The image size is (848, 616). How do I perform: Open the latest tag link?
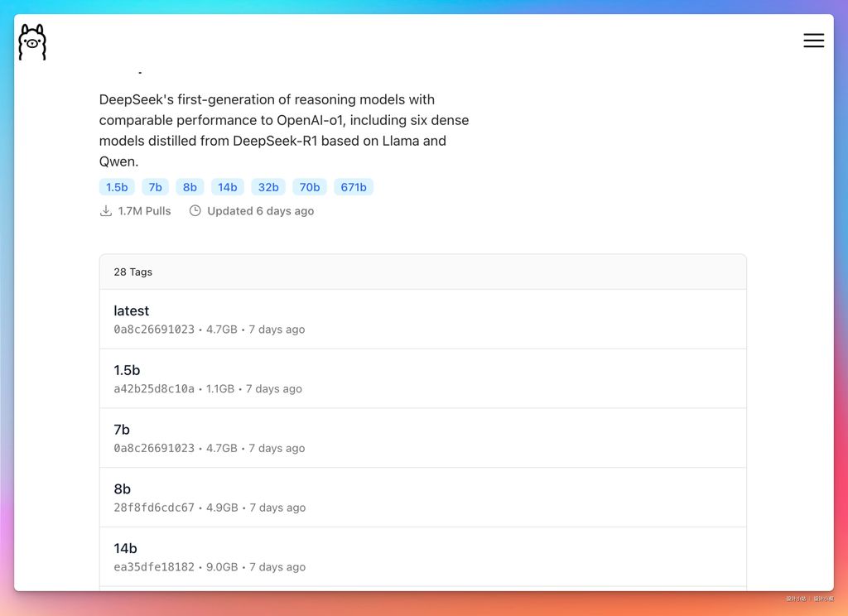132,311
